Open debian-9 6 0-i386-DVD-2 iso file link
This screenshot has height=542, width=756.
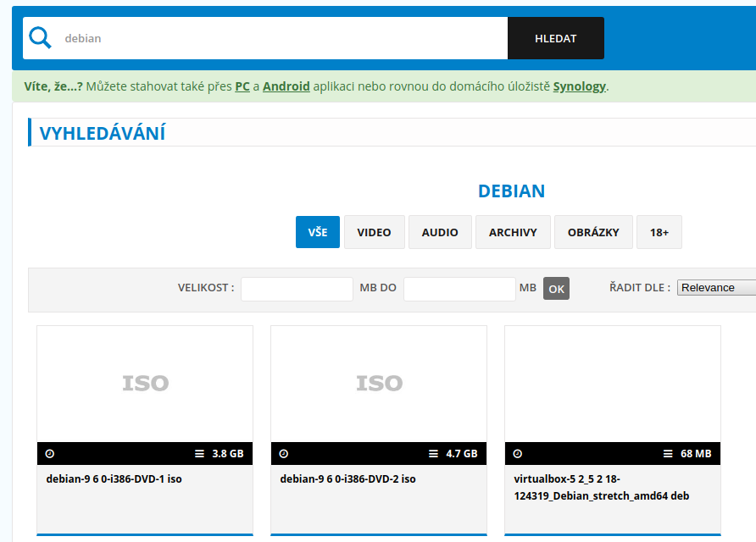tap(347, 478)
